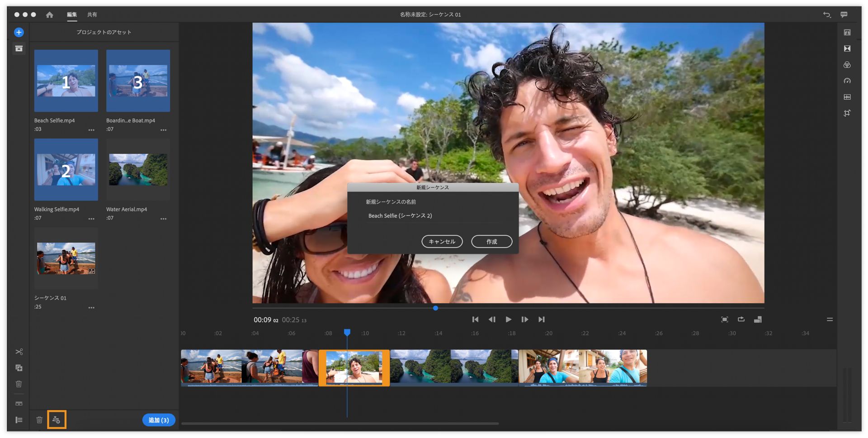Image resolution: width=868 pixels, height=438 pixels.
Task: Click the expand audio tracks icon
Action: pyautogui.click(x=19, y=403)
